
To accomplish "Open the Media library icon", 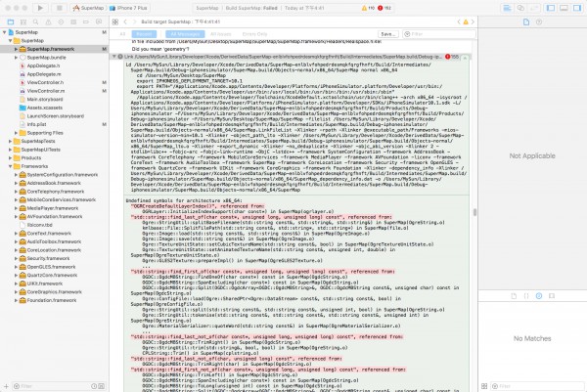I will [552, 296].
